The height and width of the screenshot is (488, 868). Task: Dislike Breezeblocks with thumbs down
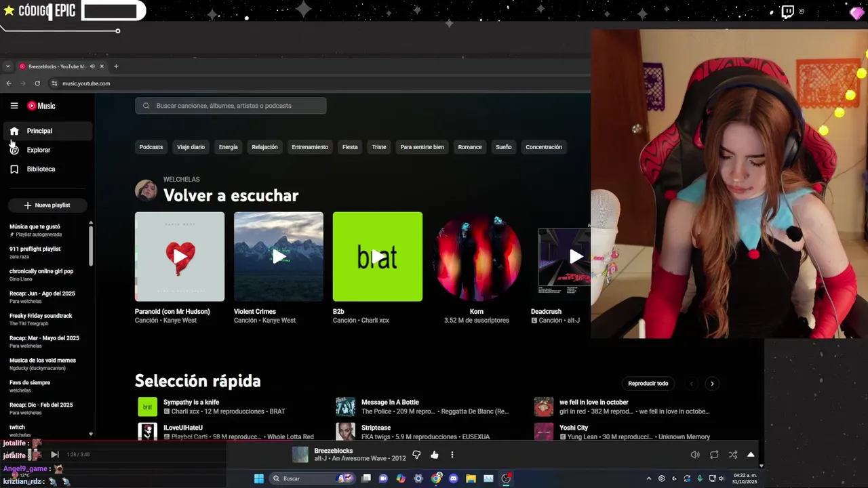tap(416, 455)
